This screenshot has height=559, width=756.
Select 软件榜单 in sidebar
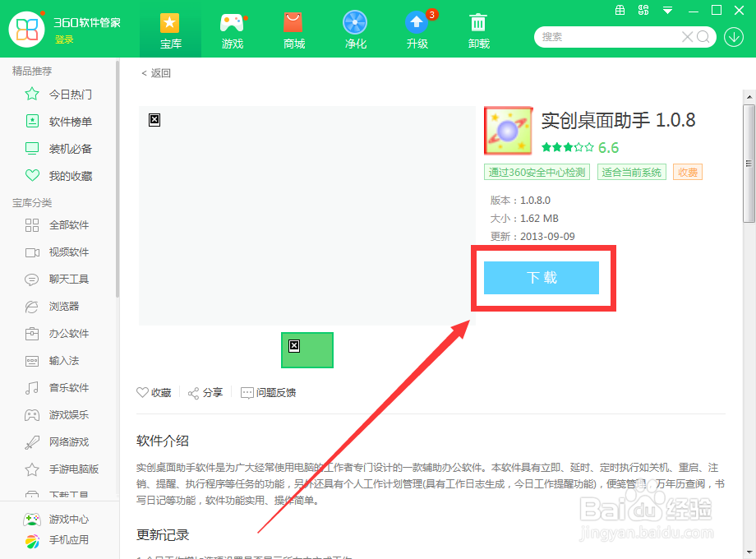[x=58, y=122]
